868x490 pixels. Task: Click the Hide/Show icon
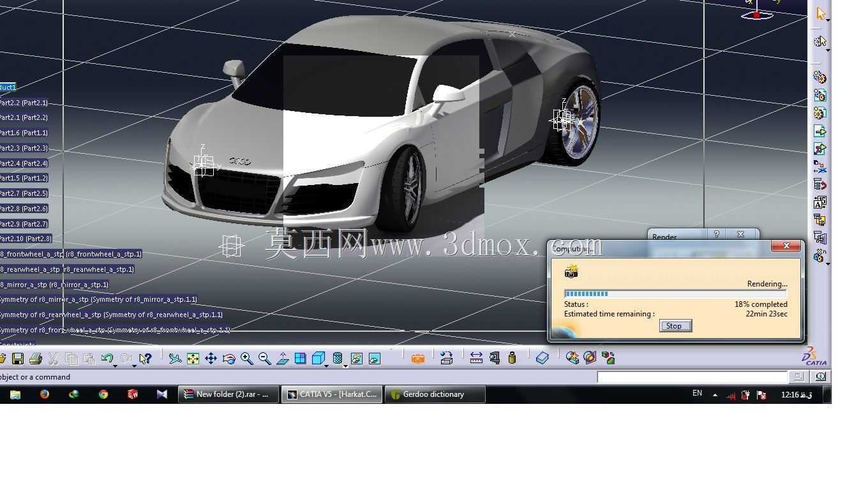point(357,359)
